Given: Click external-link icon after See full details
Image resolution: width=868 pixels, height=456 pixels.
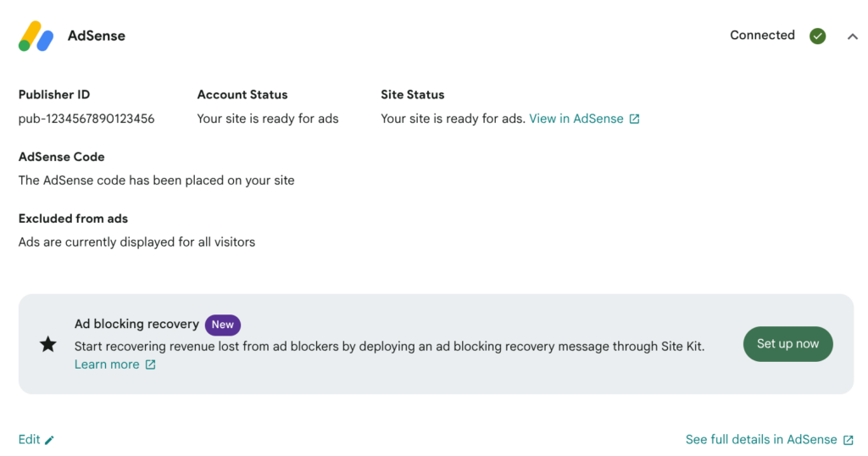Looking at the screenshot, I should (849, 441).
